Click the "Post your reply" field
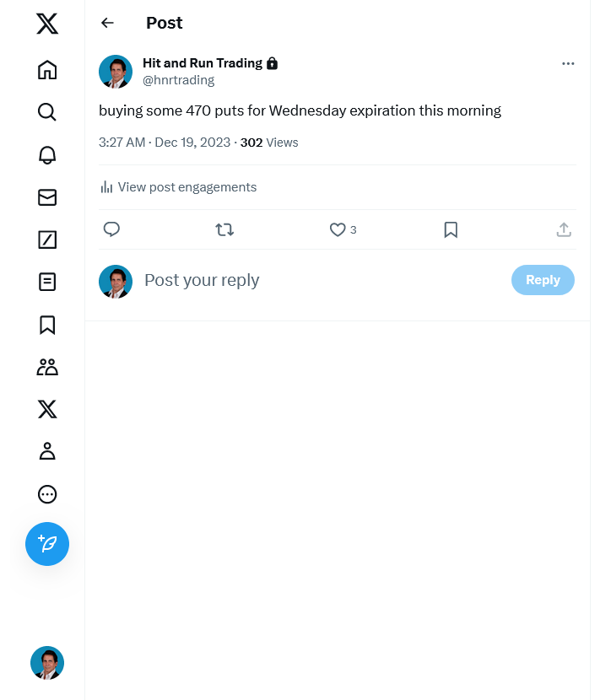This screenshot has width=611, height=700. [321, 280]
